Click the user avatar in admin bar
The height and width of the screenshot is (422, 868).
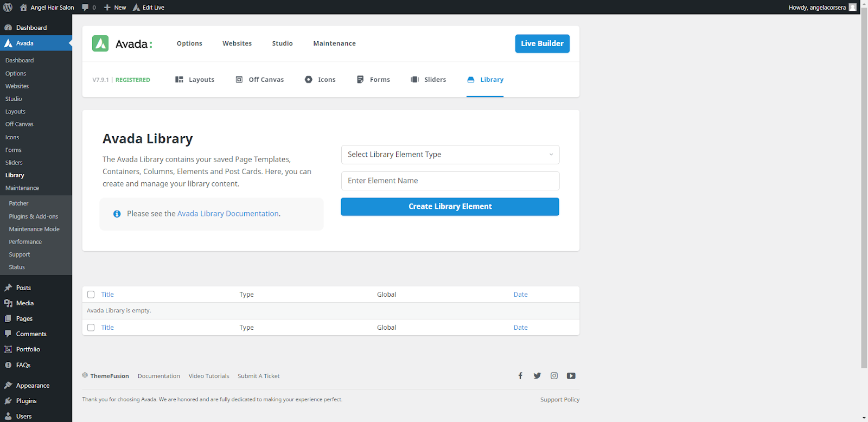(852, 7)
